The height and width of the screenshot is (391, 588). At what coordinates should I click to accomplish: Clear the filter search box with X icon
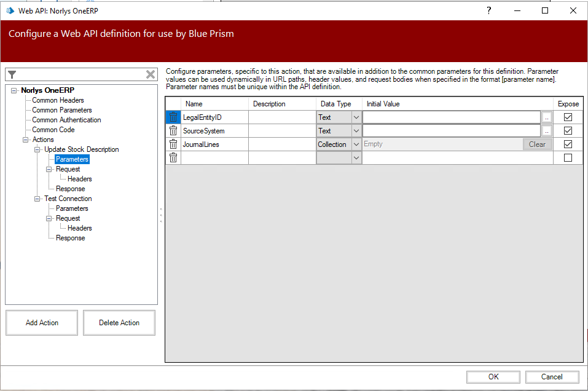point(151,74)
